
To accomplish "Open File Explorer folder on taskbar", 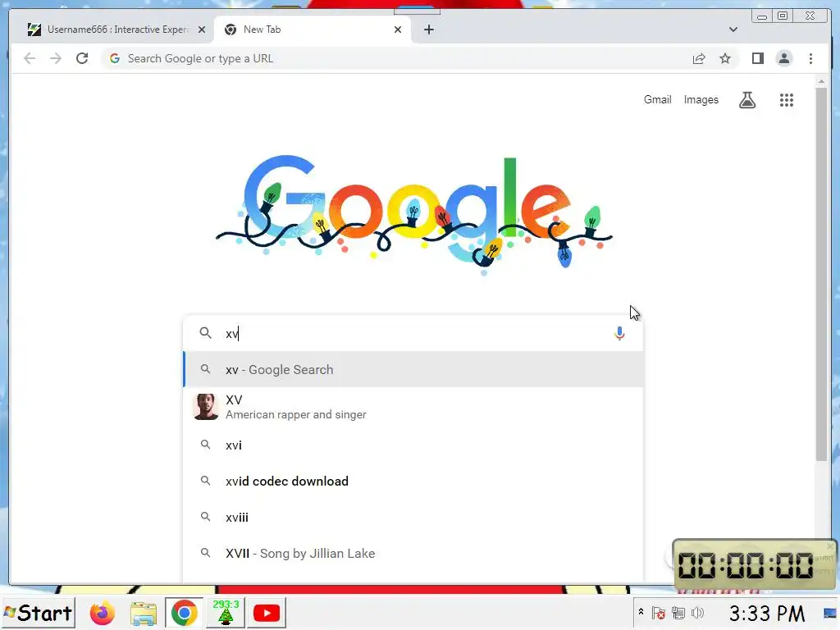I will [143, 614].
